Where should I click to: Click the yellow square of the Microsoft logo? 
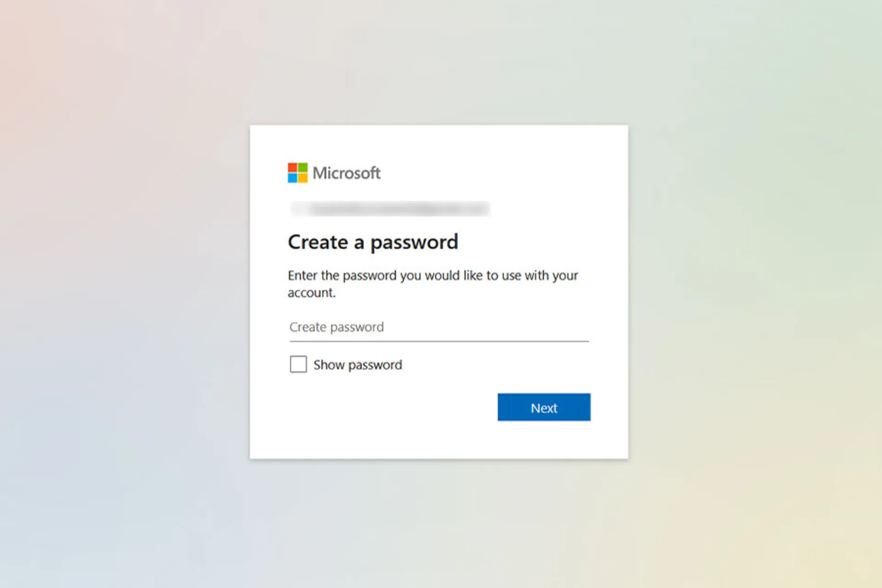point(303,178)
